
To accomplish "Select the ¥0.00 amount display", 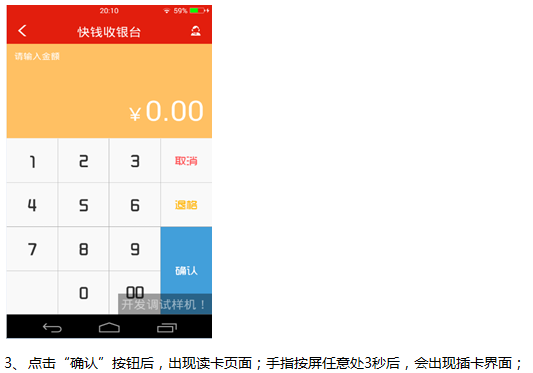I will coord(167,111).
